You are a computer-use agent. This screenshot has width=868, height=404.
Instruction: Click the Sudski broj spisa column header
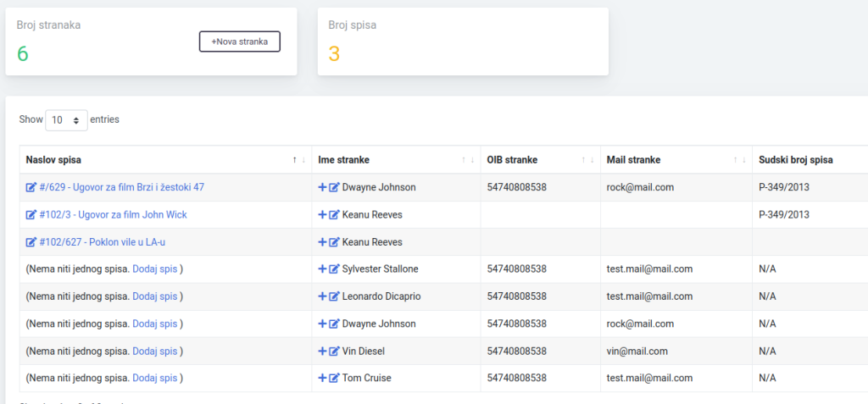[795, 160]
